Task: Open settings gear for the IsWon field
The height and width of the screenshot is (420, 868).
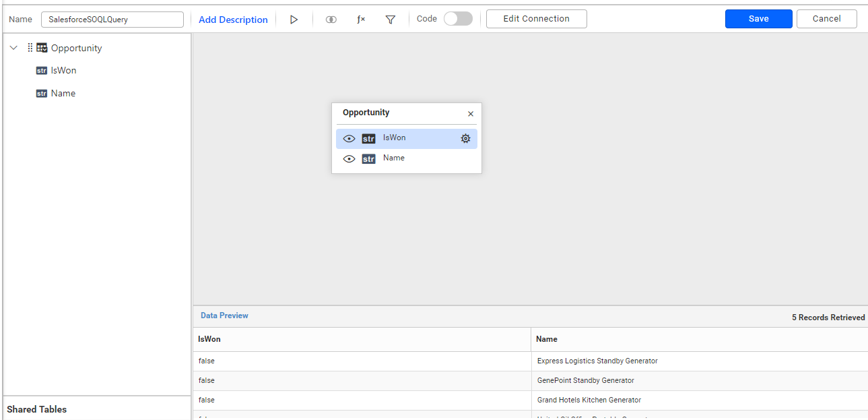Action: tap(465, 138)
